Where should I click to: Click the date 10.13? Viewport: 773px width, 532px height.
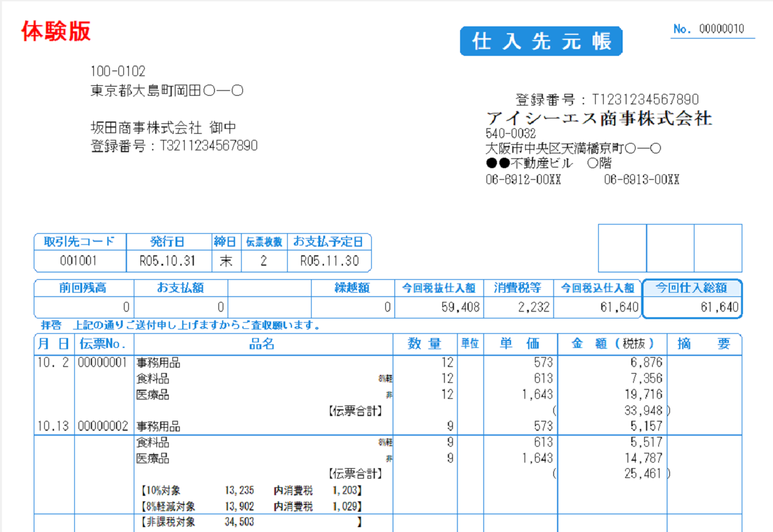click(53, 426)
